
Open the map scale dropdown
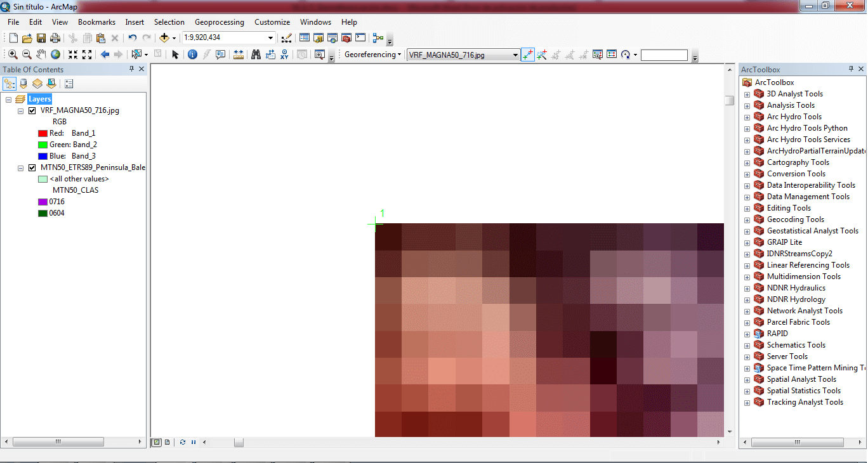pos(270,38)
